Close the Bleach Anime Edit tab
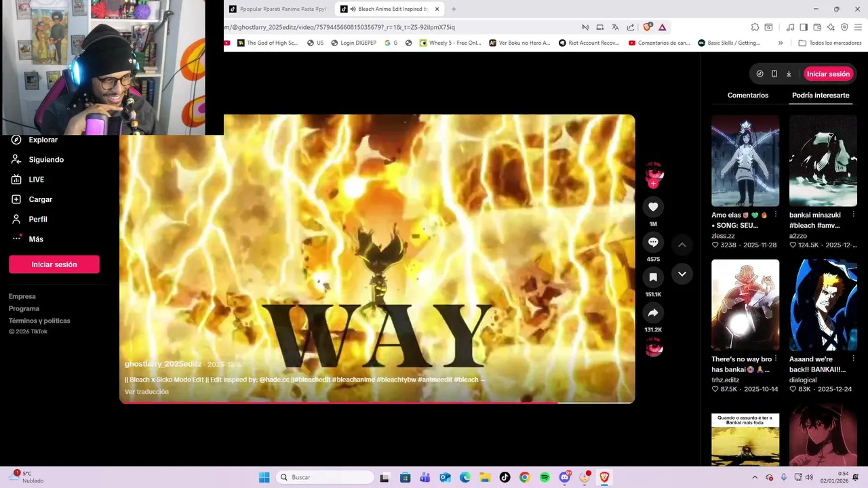This screenshot has width=868, height=488. (x=437, y=9)
